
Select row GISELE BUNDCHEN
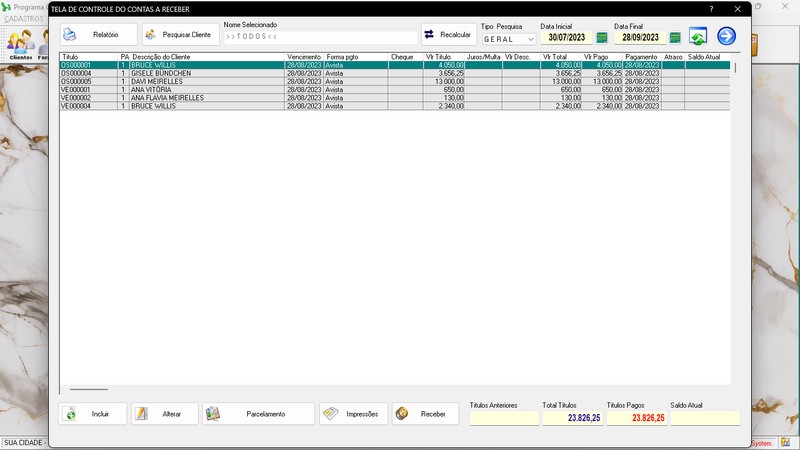(395, 73)
